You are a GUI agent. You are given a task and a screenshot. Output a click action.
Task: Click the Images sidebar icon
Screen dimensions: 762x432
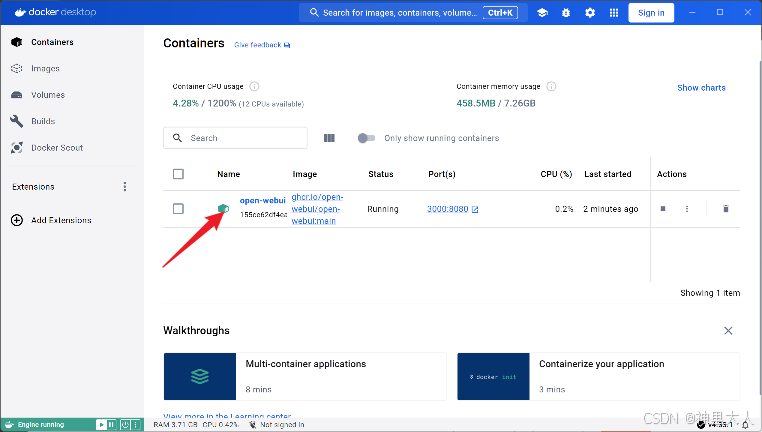17,69
